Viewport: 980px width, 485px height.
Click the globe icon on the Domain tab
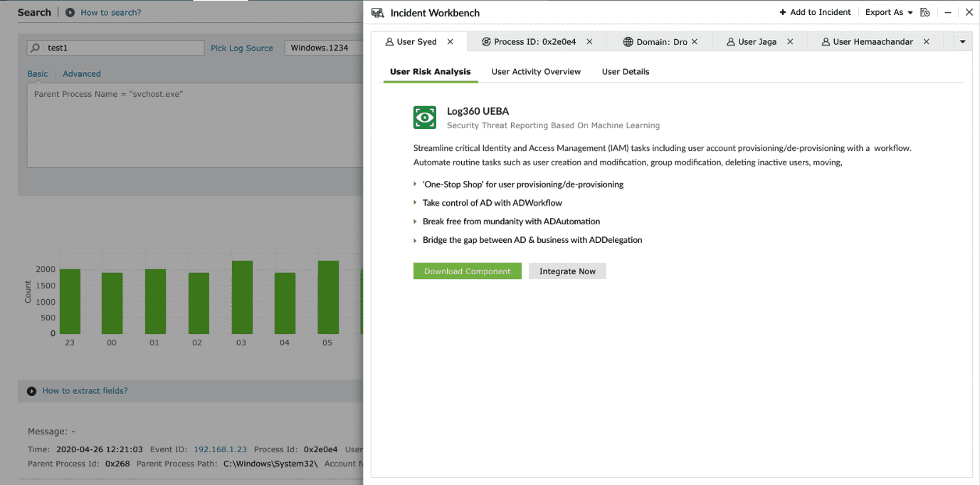pos(628,42)
